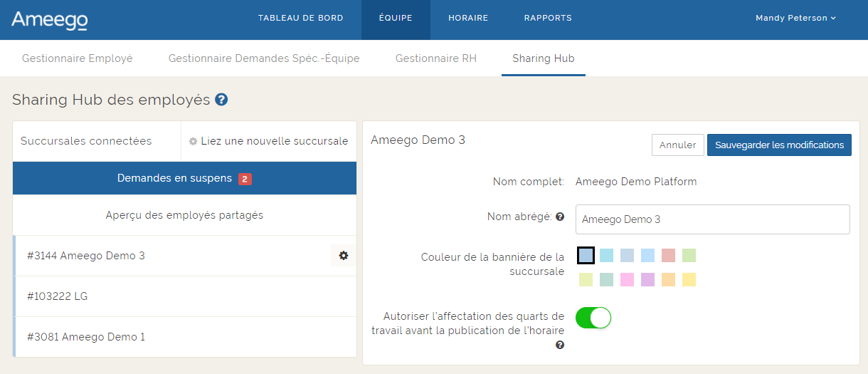
Task: Open the Rapports menu
Action: (548, 19)
